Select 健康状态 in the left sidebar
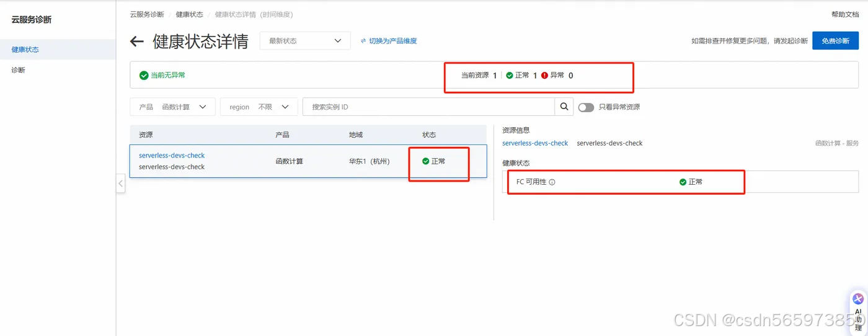The height and width of the screenshot is (336, 868). tap(58, 49)
